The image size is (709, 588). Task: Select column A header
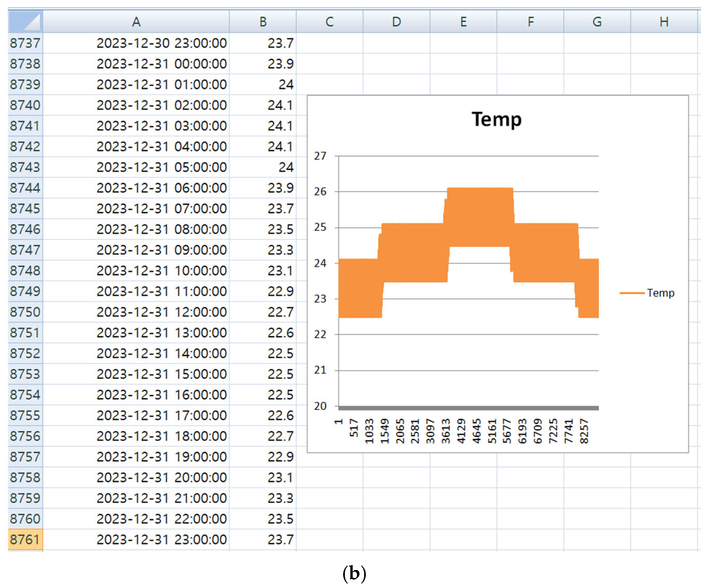[x=136, y=22]
